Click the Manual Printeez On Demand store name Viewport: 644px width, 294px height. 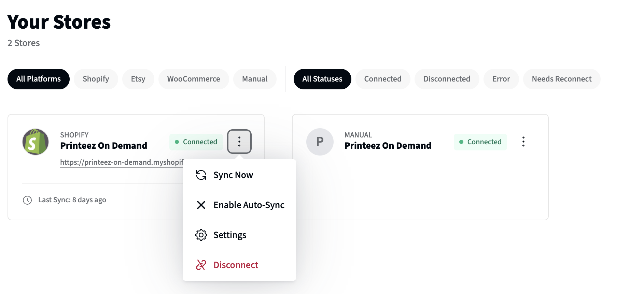[x=388, y=146]
